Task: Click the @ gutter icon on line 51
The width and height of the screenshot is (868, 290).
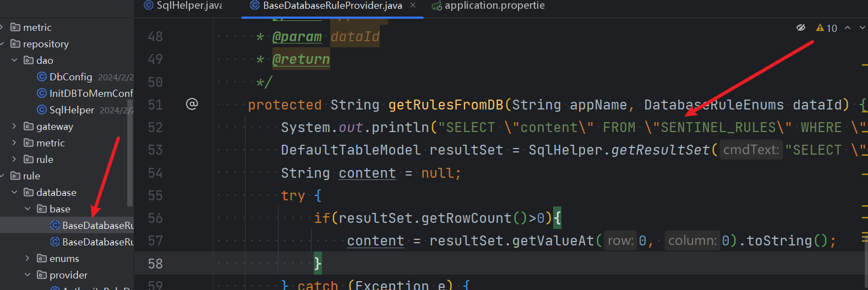Action: pyautogui.click(x=192, y=104)
